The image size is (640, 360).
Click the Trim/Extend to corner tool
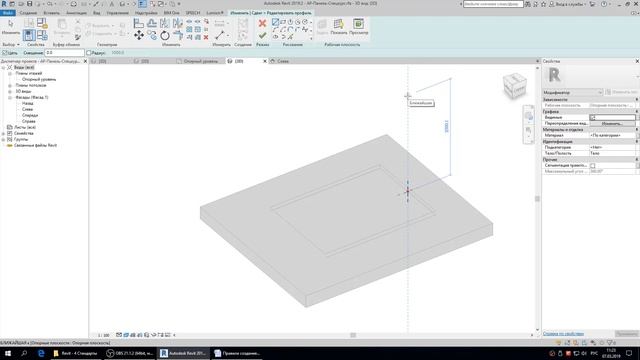pos(178,36)
